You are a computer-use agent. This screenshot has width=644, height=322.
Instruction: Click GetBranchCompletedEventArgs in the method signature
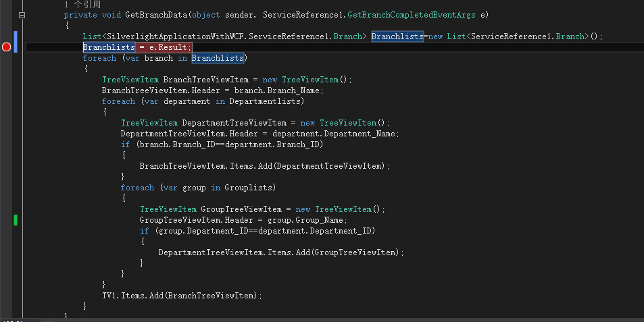point(412,15)
